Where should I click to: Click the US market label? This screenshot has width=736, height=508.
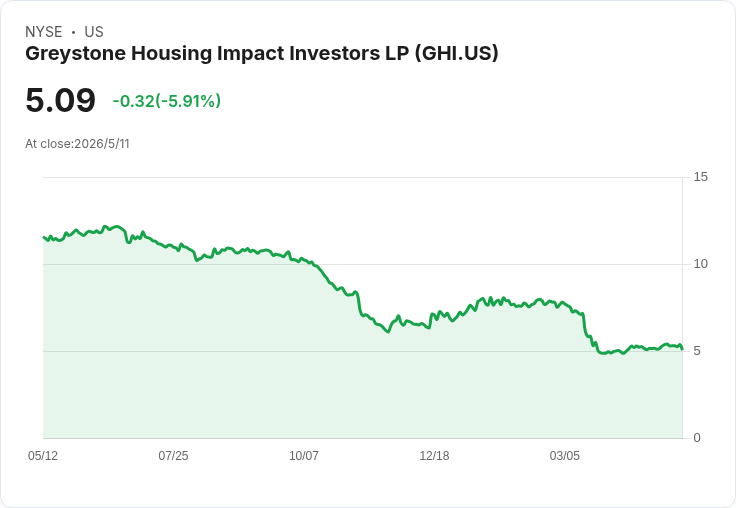pyautogui.click(x=94, y=32)
